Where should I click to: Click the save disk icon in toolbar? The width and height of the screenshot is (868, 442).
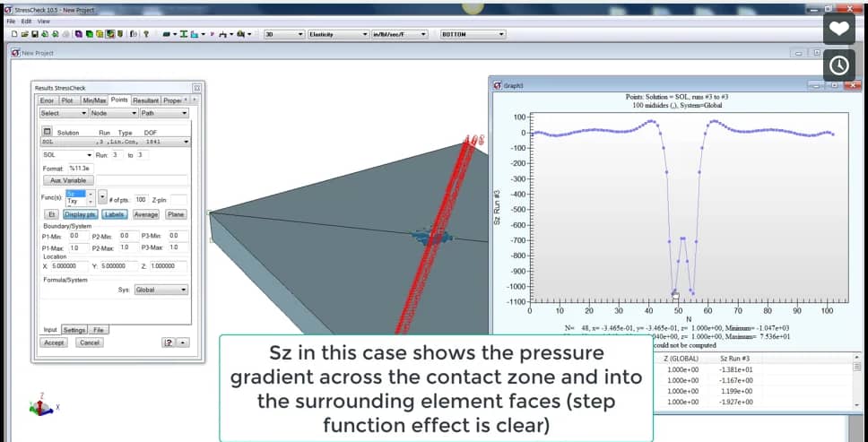click(x=35, y=34)
